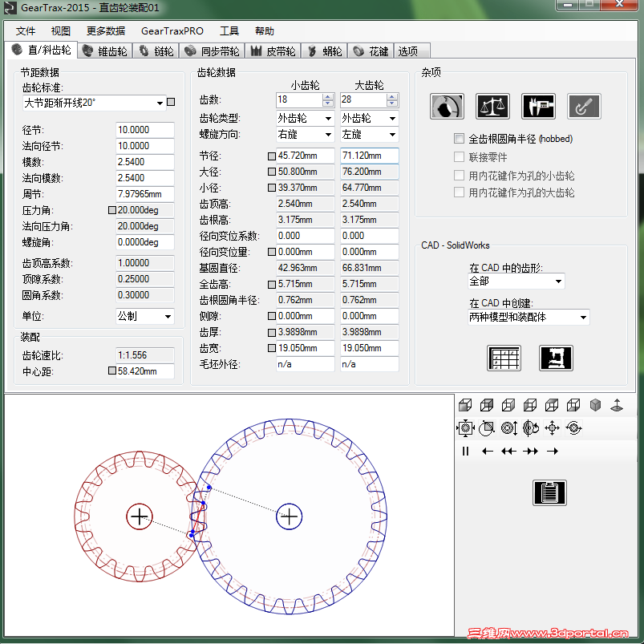The height and width of the screenshot is (644, 644).
Task: Select the zoom-to-fit gear icon in the view toolbar
Action: coord(465,427)
